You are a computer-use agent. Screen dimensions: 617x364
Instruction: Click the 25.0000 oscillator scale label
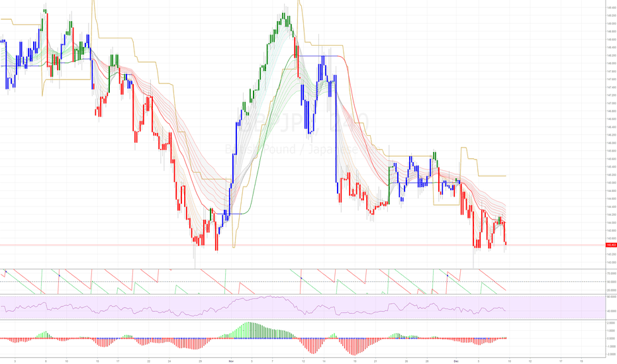pos(612,291)
